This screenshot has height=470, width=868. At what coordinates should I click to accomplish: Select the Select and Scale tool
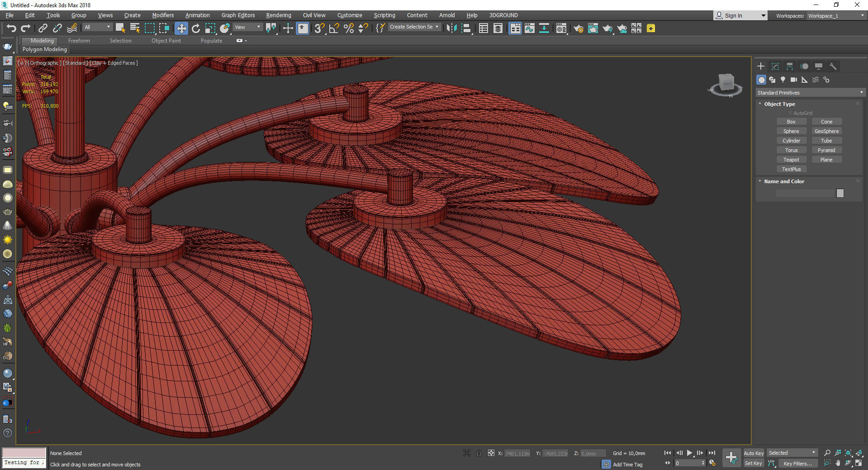click(x=210, y=28)
